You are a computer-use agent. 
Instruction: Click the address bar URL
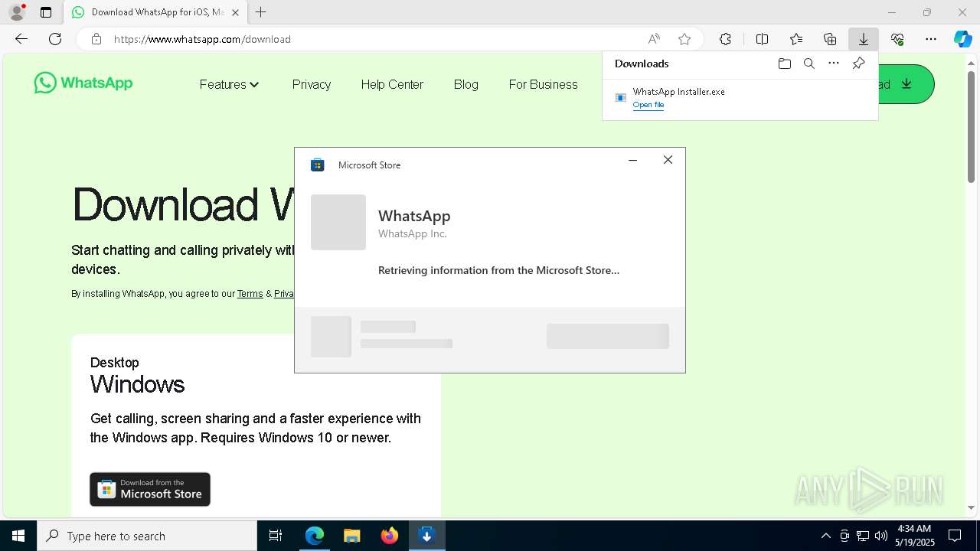pyautogui.click(x=202, y=39)
